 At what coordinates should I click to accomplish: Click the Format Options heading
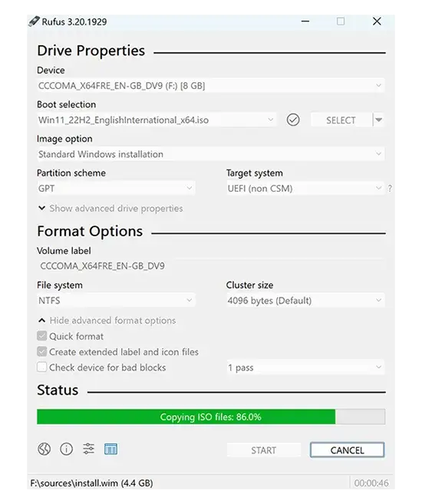[90, 232]
